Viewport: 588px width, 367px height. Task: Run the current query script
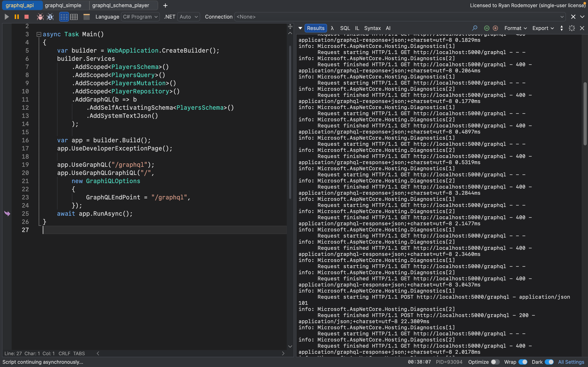[7, 17]
